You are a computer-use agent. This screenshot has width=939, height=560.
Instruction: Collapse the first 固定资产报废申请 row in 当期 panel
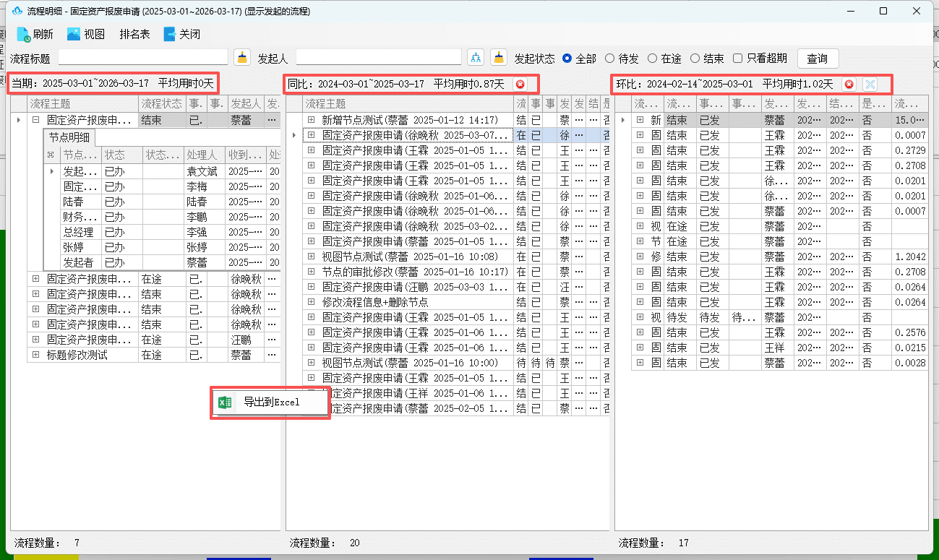coord(35,120)
